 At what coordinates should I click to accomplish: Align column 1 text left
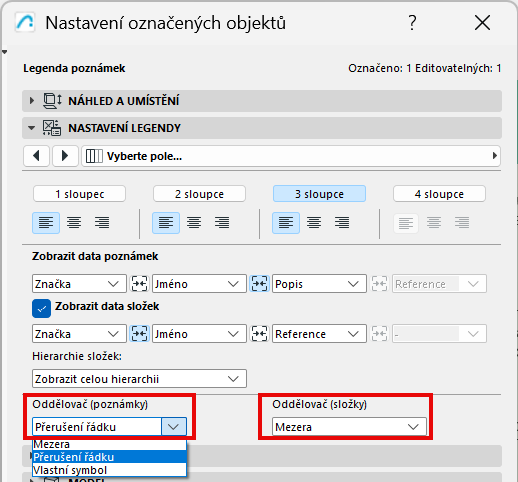tap(46, 223)
